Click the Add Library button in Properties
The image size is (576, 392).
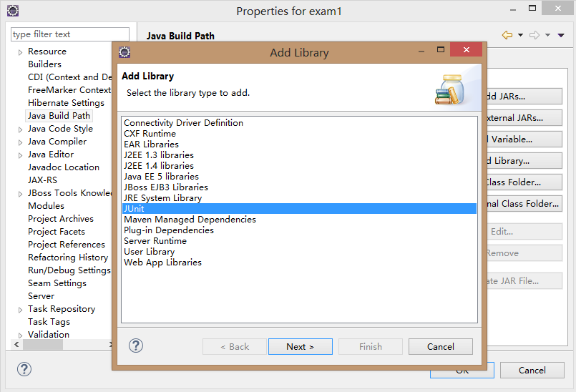click(524, 160)
